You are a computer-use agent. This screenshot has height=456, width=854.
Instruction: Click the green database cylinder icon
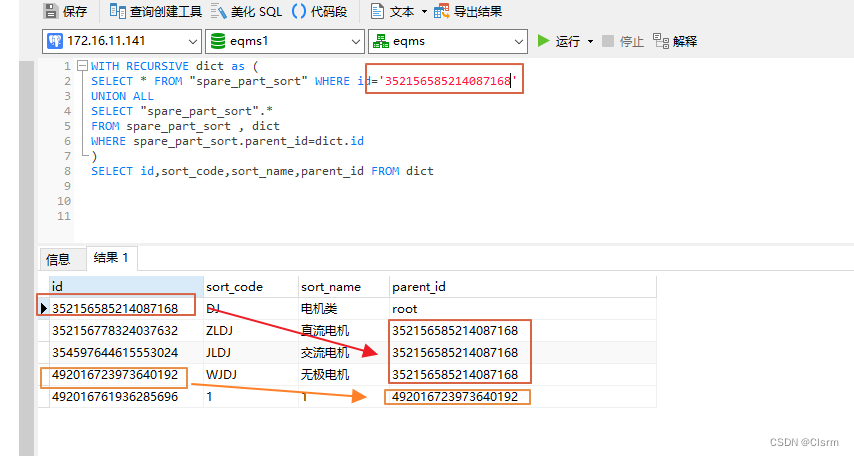click(x=218, y=41)
